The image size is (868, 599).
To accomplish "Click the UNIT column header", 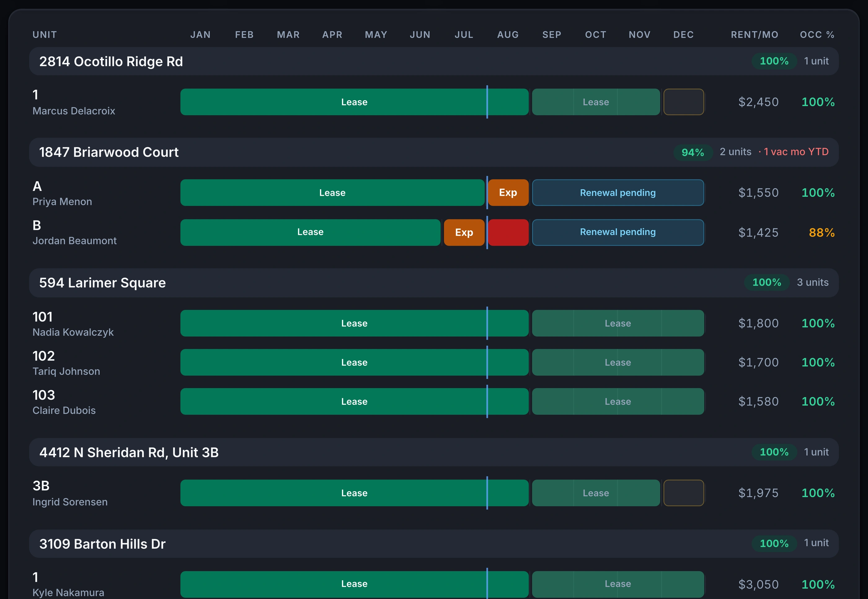I will click(45, 34).
